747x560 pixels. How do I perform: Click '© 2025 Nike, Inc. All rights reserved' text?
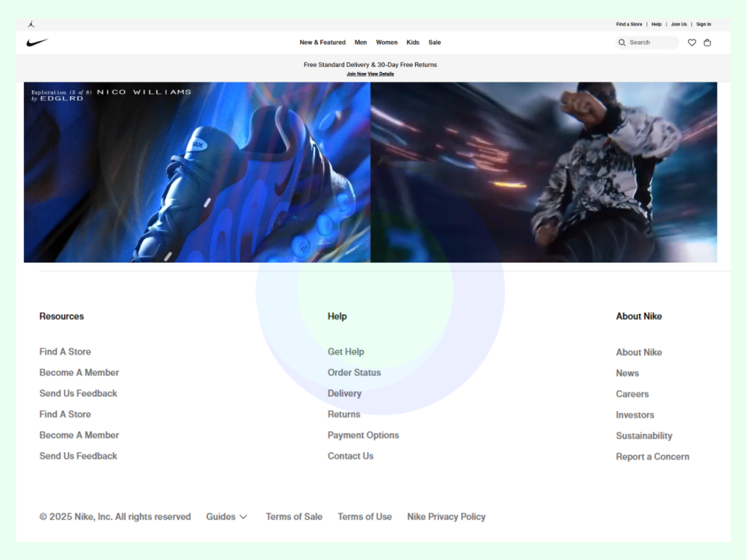(x=115, y=517)
